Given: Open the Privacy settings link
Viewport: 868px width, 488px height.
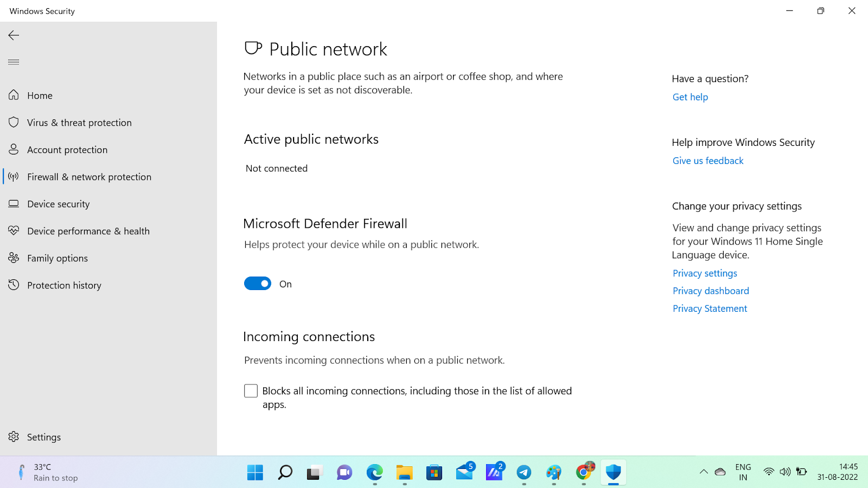Looking at the screenshot, I should click(705, 273).
